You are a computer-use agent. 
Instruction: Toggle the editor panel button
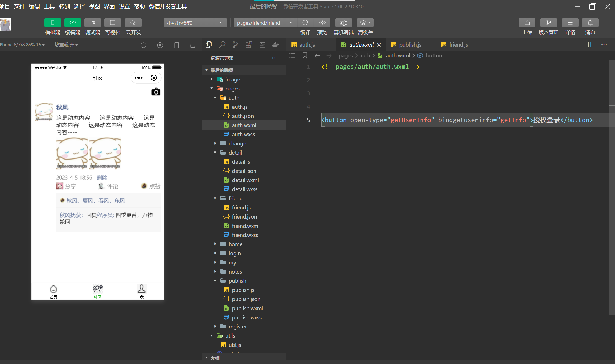click(72, 23)
